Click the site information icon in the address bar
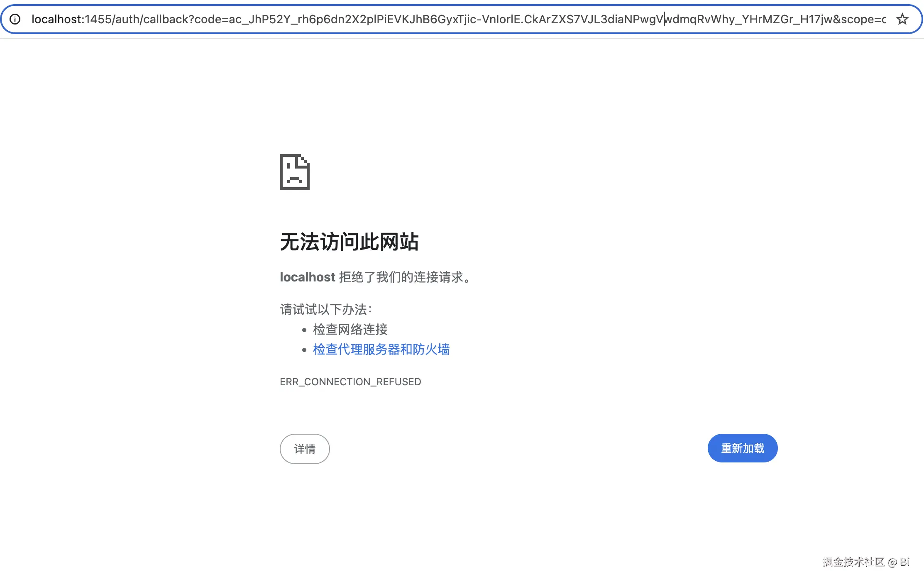The width and height of the screenshot is (924, 582). [x=15, y=19]
